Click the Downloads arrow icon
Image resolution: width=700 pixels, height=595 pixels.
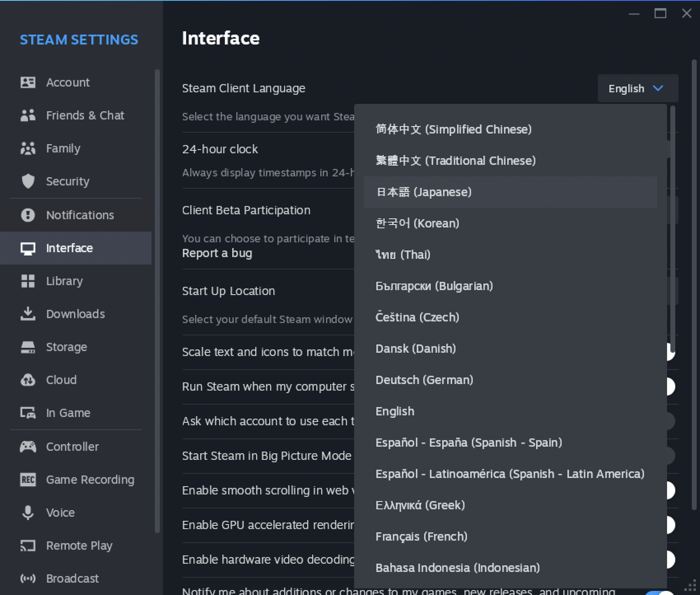[28, 314]
